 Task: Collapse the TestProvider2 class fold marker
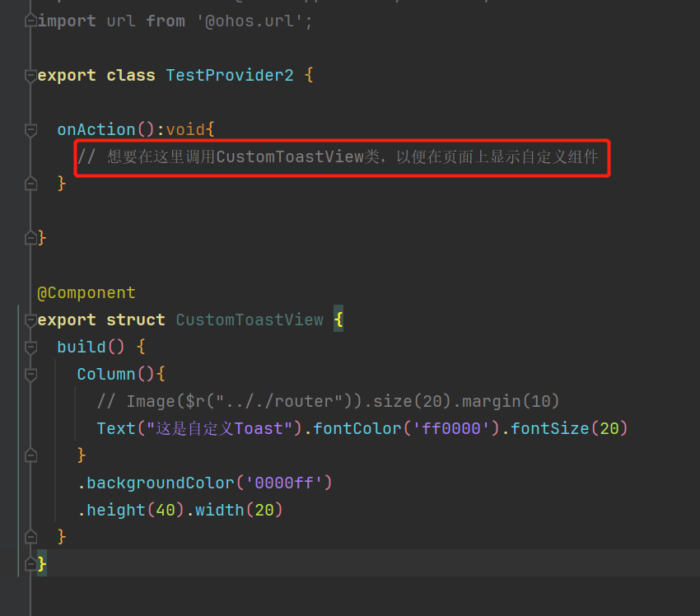tap(30, 75)
